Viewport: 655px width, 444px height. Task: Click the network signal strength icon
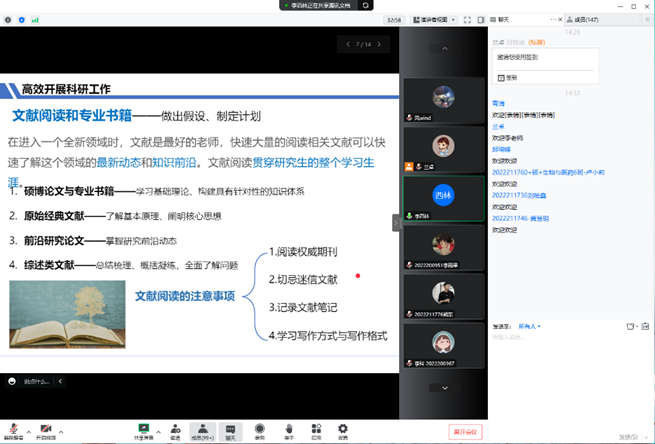coord(34,19)
